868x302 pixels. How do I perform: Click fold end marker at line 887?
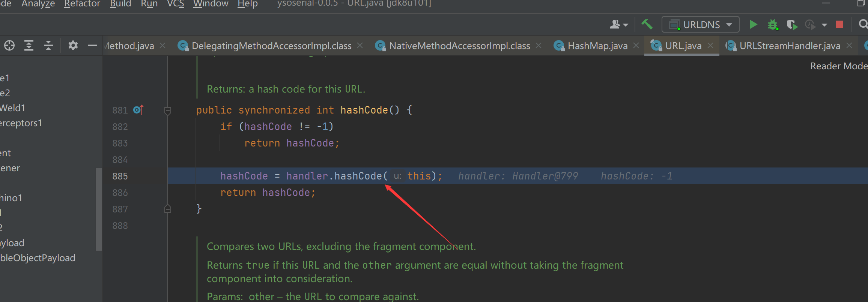pos(168,209)
